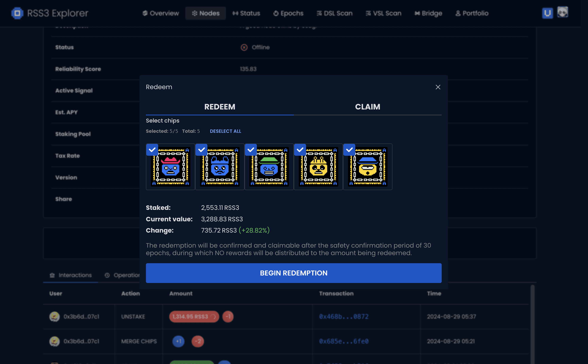Go to the Status page
Image resolution: width=588 pixels, height=364 pixels.
[246, 13]
